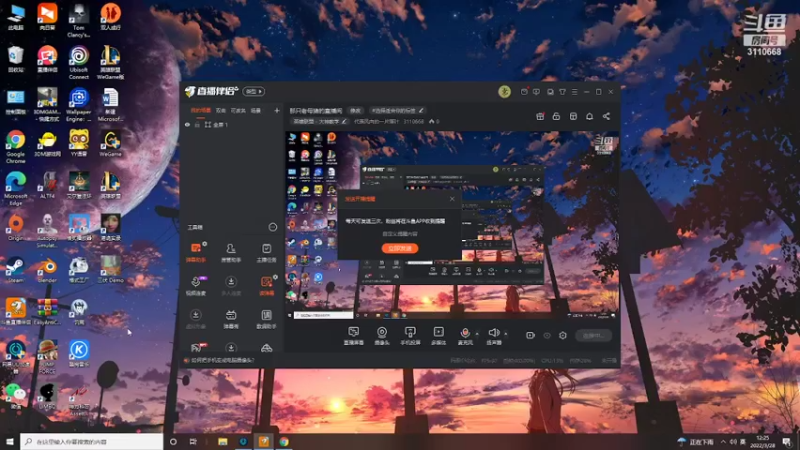Open File Explorer from taskbar

[222, 441]
